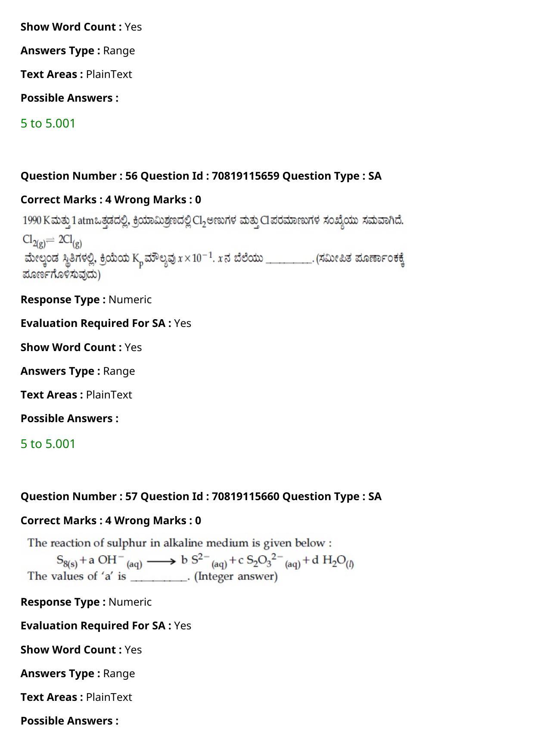Click 'Evaluation Required For SA : Yes' for question 56
534x756 pixels.
click(106, 323)
